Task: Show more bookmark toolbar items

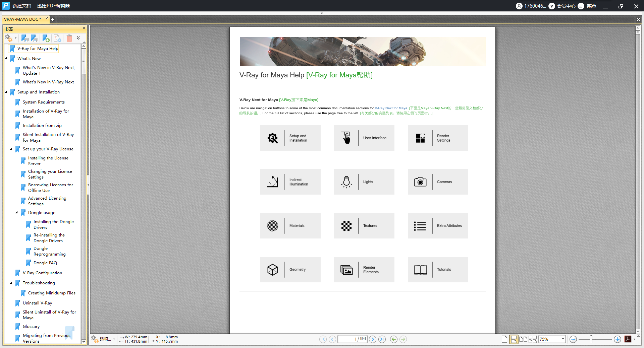Action: coord(78,38)
